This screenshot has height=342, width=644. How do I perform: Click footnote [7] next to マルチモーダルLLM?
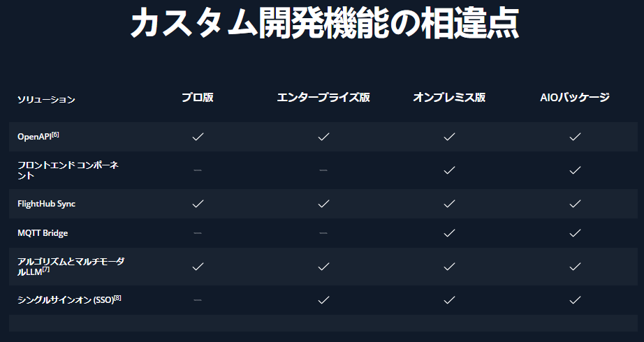[45, 269]
